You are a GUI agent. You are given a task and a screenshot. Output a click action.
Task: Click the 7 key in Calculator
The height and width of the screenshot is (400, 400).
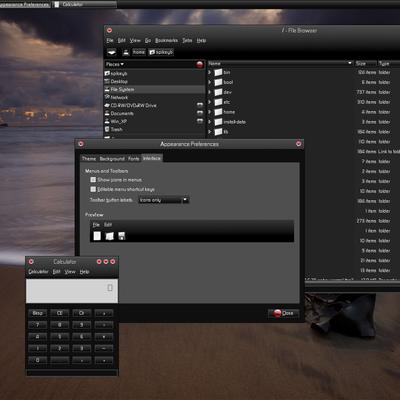coord(37,325)
